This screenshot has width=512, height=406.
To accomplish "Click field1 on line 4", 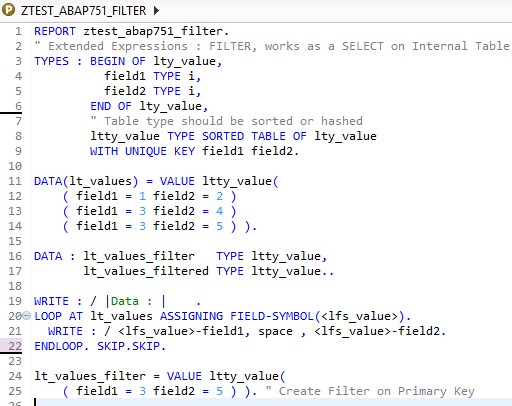I will click(125, 76).
